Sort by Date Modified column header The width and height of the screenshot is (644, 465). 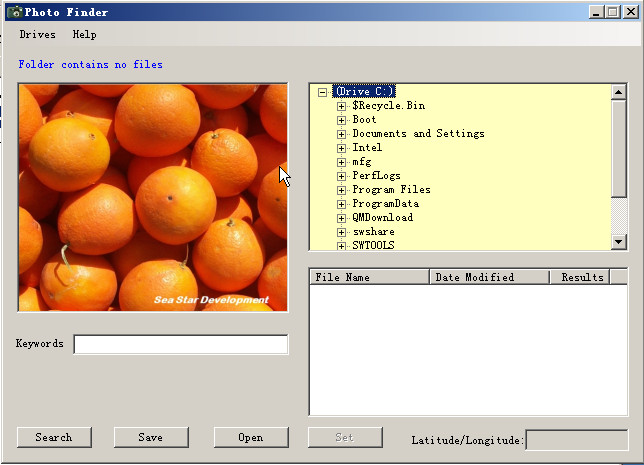[x=489, y=277]
